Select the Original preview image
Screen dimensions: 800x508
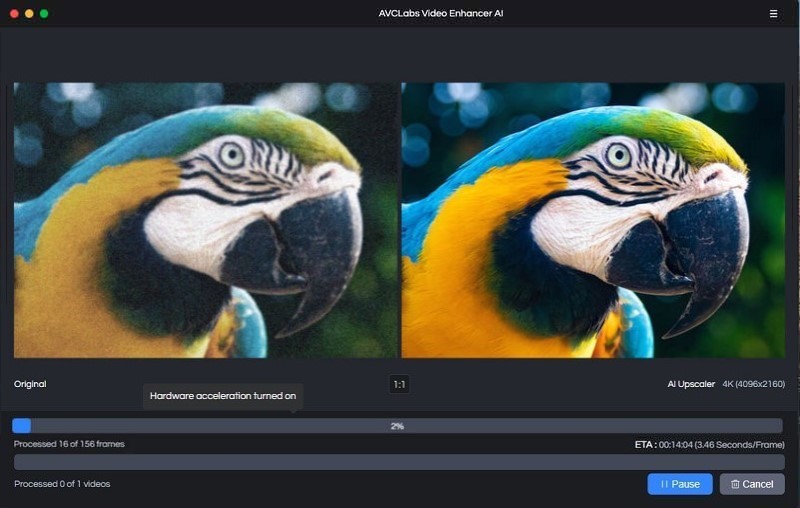click(x=205, y=220)
